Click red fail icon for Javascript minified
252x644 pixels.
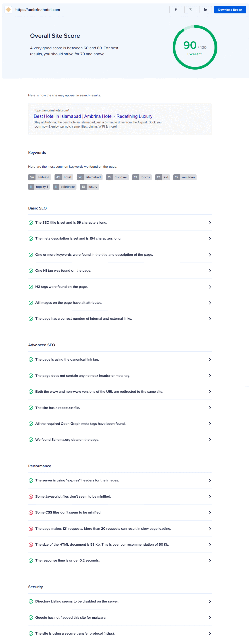(x=31, y=496)
